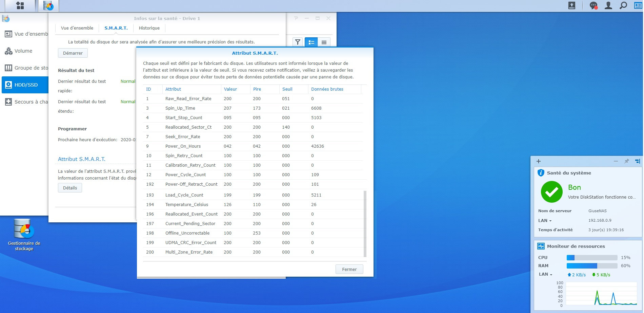The height and width of the screenshot is (313, 644).
Task: Select the Power-Off_Retract_Count row
Action: coord(253,184)
